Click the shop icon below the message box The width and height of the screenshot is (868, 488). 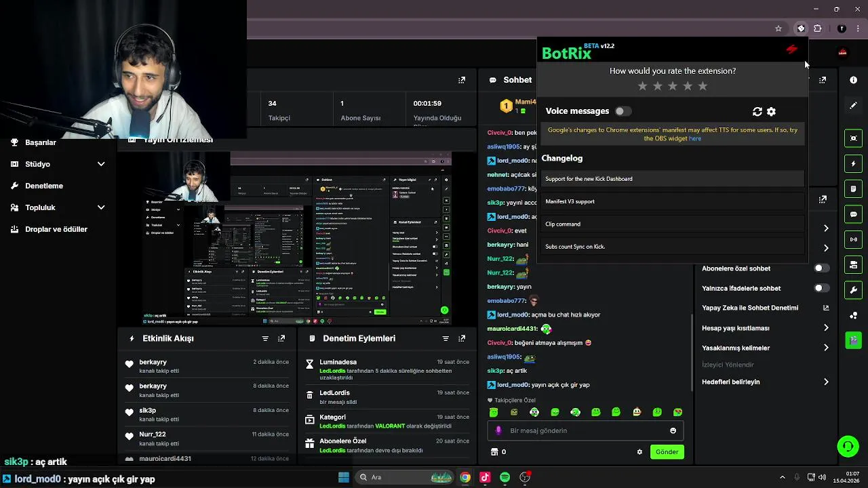tap(494, 452)
